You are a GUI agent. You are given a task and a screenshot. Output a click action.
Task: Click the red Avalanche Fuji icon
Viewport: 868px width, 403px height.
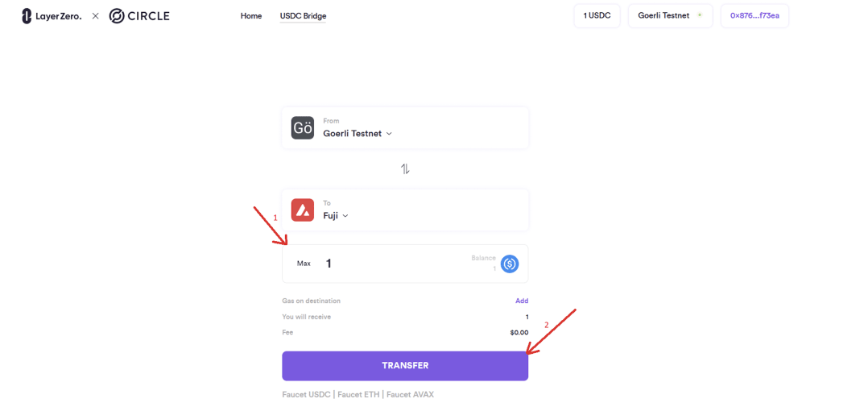tap(303, 210)
